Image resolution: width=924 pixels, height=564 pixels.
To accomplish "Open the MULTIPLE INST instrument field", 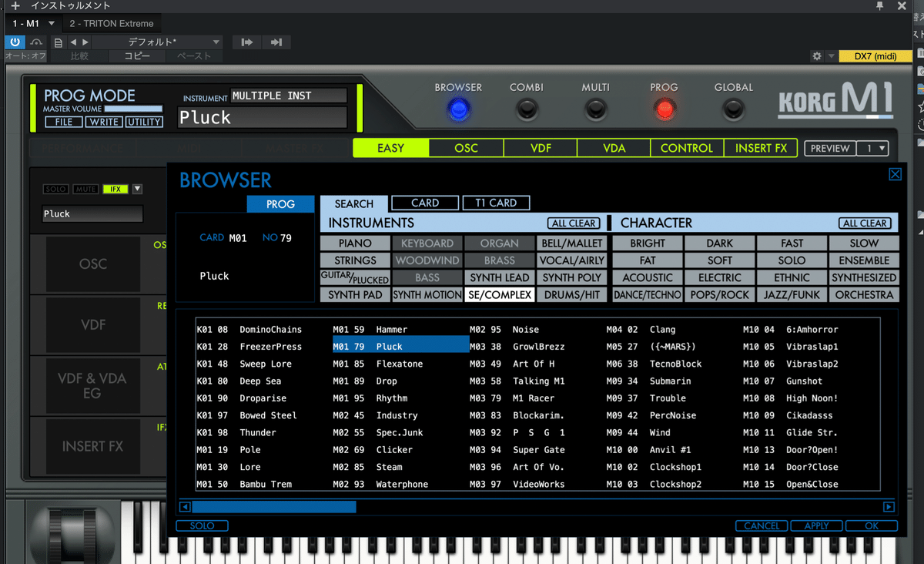I will [x=289, y=96].
